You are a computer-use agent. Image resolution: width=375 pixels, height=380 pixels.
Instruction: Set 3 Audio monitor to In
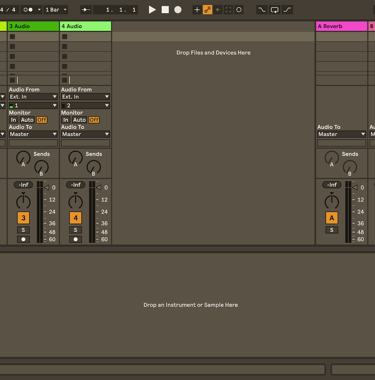click(x=13, y=120)
